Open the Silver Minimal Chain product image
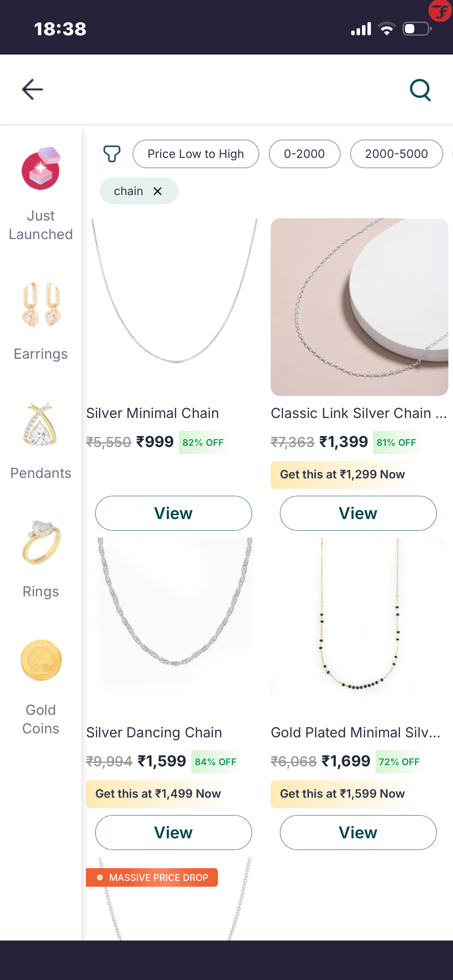453x980 pixels. click(174, 307)
